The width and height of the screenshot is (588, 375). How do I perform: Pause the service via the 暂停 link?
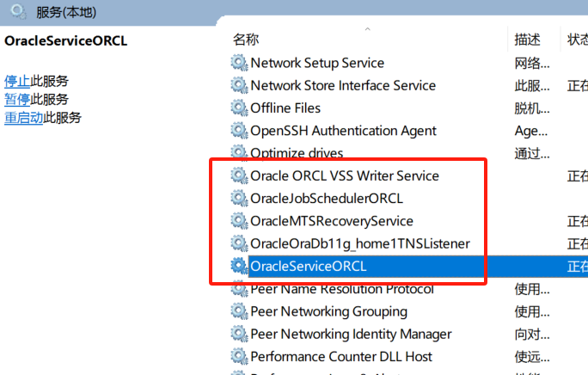point(17,100)
